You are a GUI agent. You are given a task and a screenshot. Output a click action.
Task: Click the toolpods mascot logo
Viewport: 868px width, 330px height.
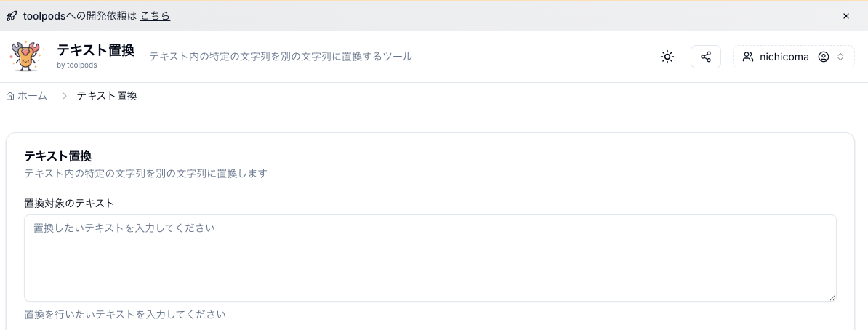tap(27, 56)
